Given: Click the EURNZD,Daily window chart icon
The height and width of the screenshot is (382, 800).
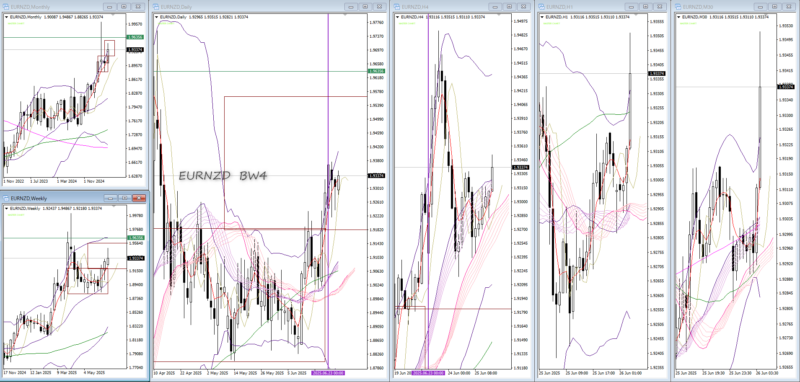Looking at the screenshot, I should coord(156,7).
